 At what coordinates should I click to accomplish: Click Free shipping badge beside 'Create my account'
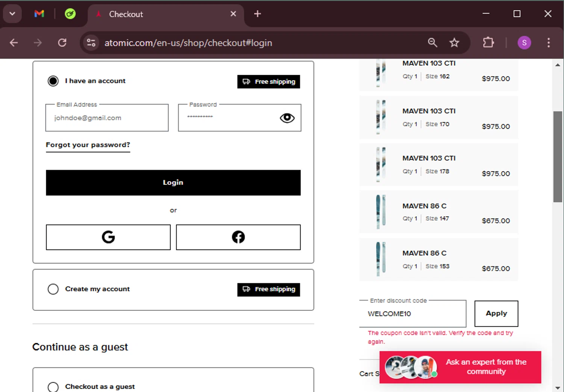[268, 289]
